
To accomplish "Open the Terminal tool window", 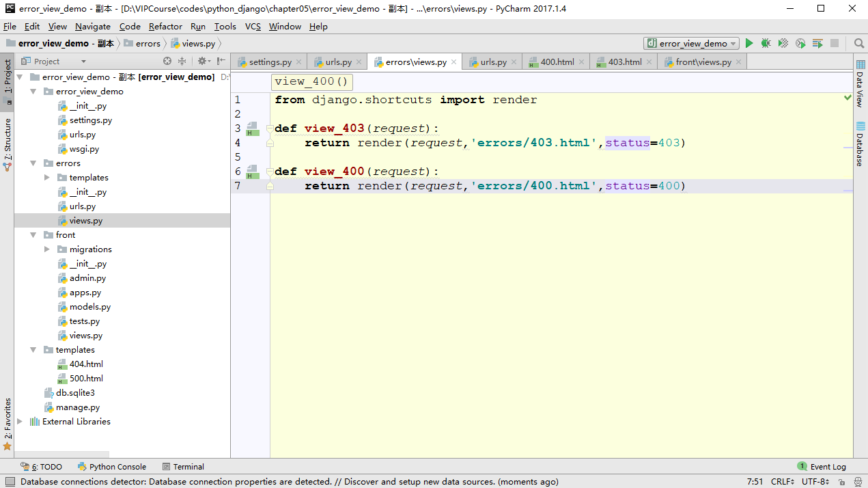I will (183, 467).
